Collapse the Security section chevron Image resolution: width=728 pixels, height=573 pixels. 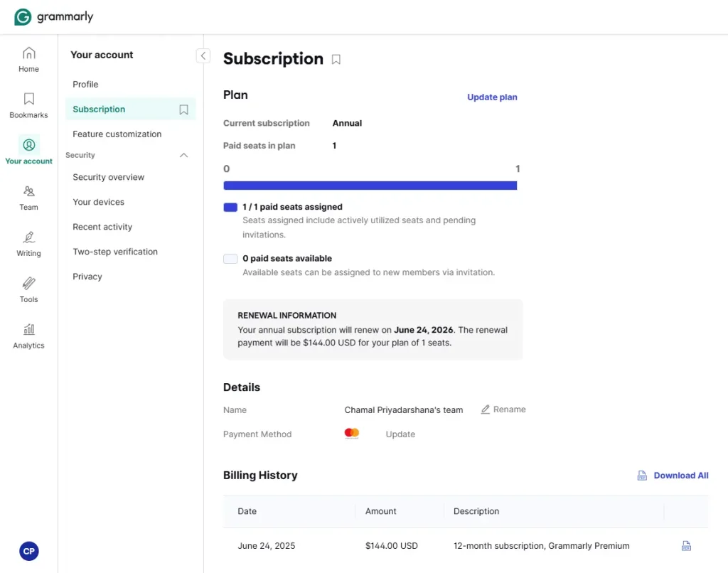[x=184, y=155]
